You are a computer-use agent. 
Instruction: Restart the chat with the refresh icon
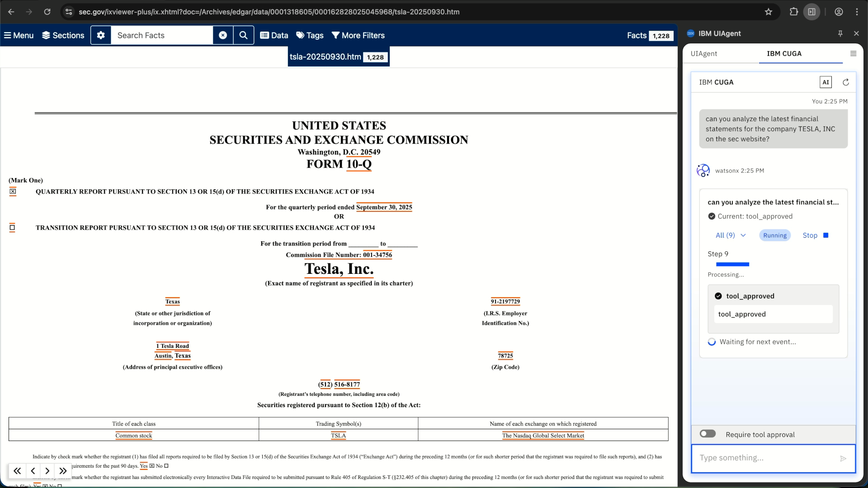tap(846, 82)
